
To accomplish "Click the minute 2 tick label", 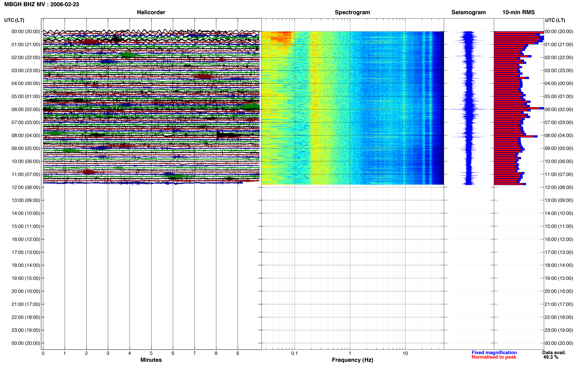I will click(x=86, y=353).
